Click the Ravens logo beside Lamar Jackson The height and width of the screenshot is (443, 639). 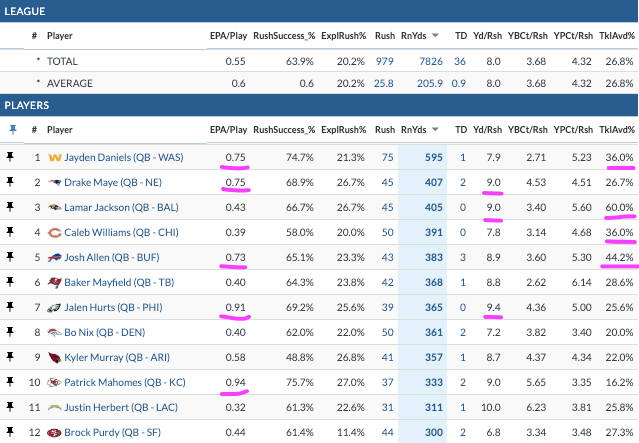pos(55,207)
